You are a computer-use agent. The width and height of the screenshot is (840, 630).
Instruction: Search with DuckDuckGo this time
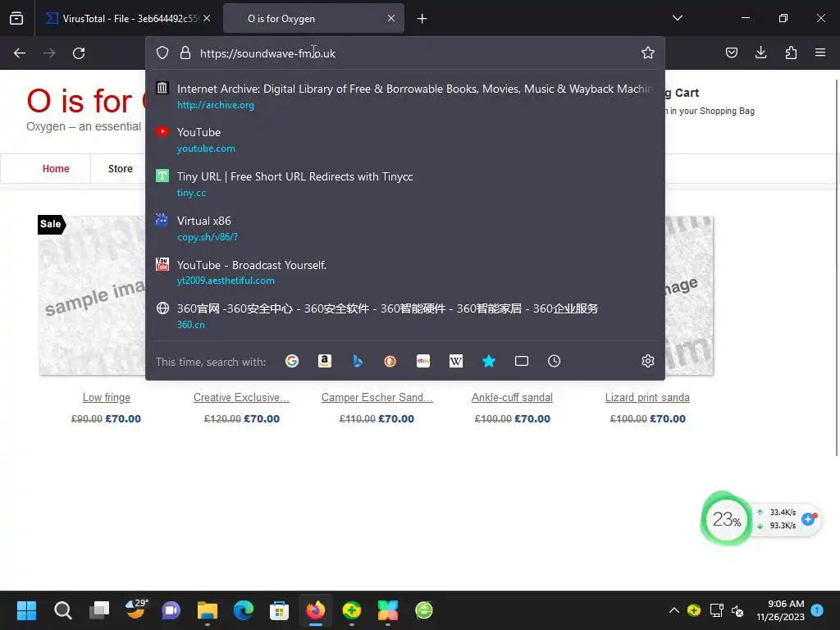click(390, 361)
